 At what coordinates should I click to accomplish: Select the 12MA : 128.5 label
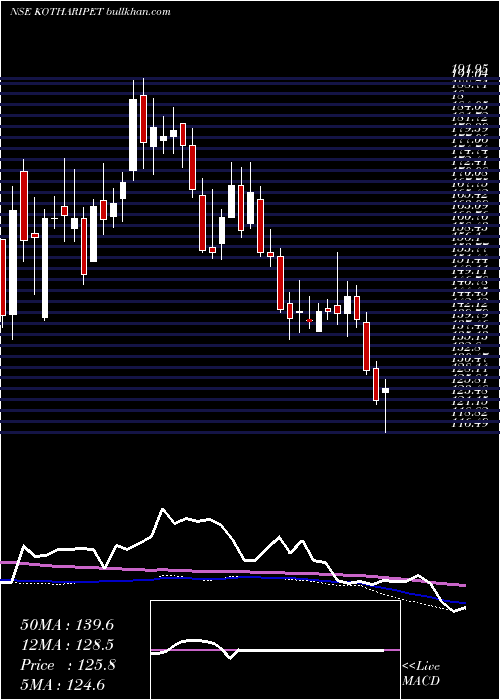(67, 645)
